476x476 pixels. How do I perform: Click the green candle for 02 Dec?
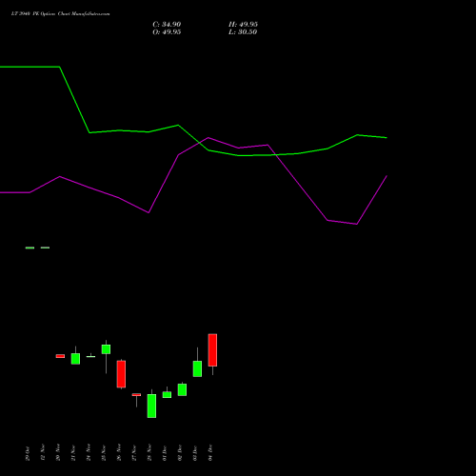[182, 389]
